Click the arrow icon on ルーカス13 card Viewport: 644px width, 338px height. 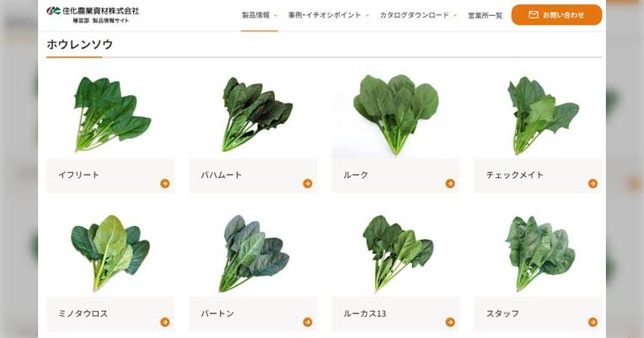click(450, 322)
